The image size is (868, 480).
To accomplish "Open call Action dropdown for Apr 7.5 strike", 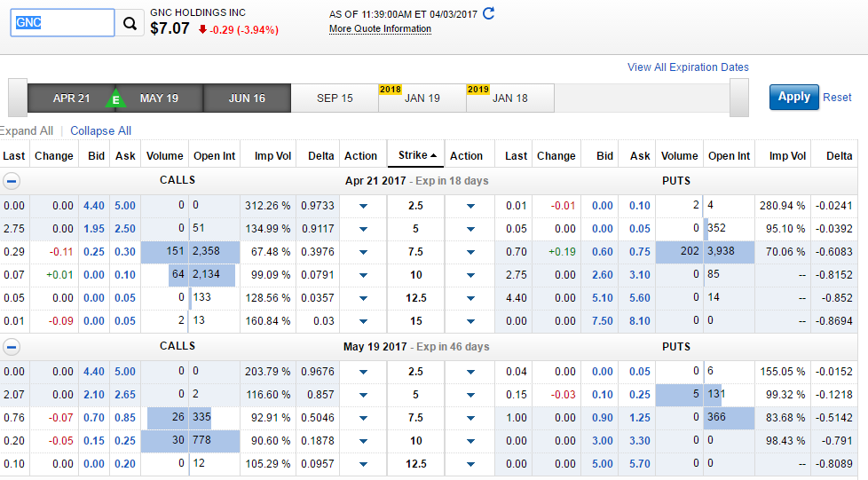I will pos(363,252).
